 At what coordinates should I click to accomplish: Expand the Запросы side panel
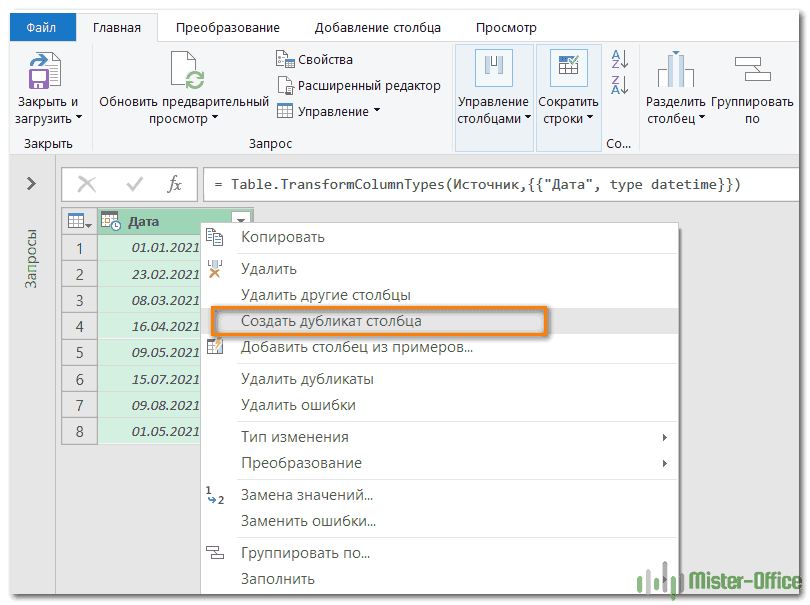coord(31,184)
